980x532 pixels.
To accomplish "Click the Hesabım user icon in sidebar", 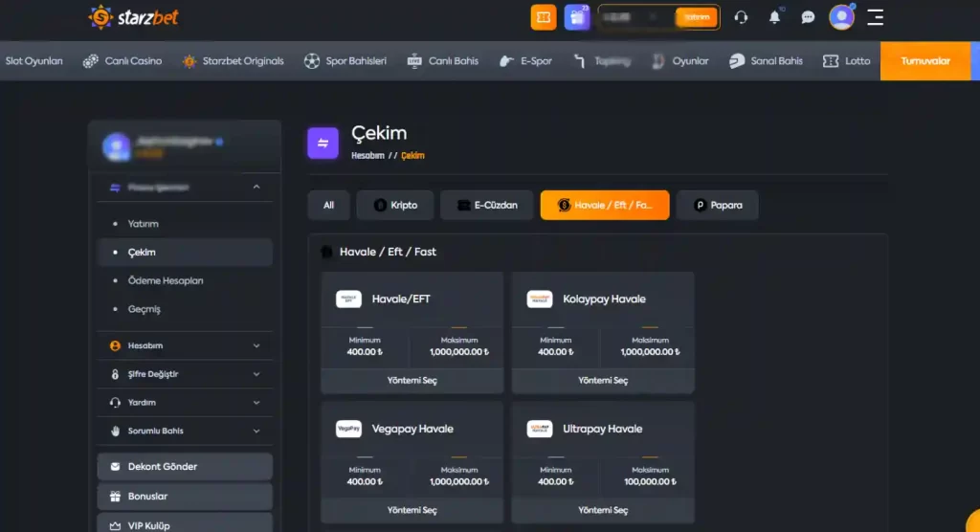I will point(115,345).
